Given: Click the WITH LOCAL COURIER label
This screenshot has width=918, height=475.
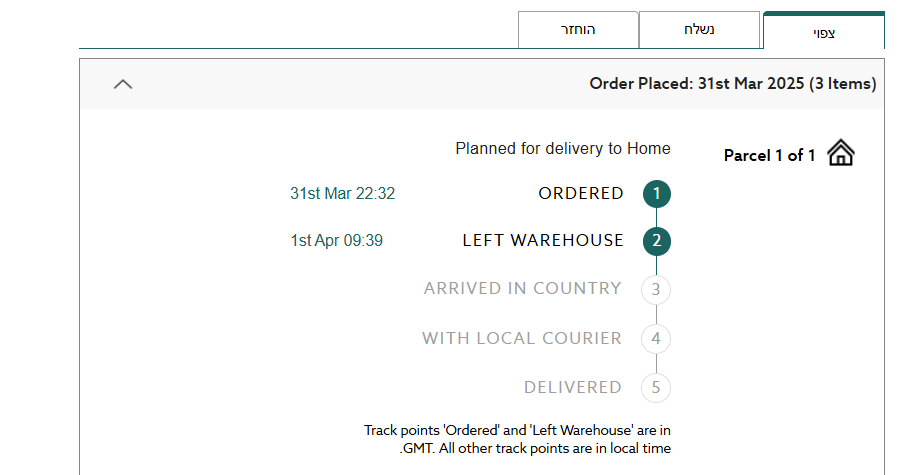Looking at the screenshot, I should 521,338.
